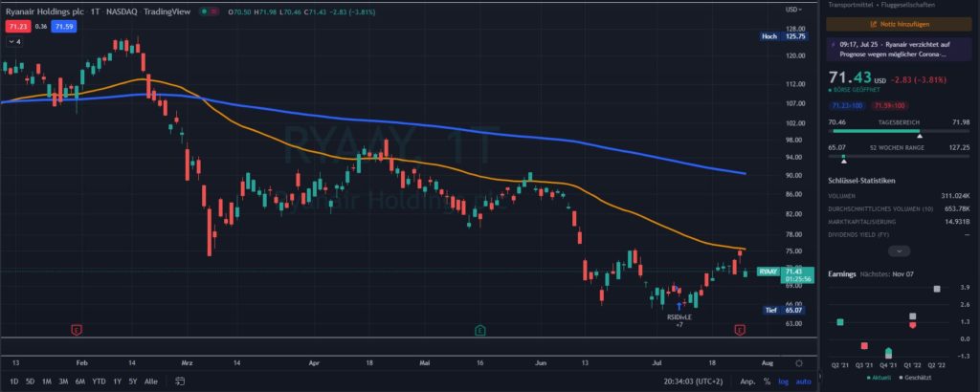Image resolution: width=980 pixels, height=392 pixels.
Task: Open the USD currency dropdown
Action: [793, 10]
